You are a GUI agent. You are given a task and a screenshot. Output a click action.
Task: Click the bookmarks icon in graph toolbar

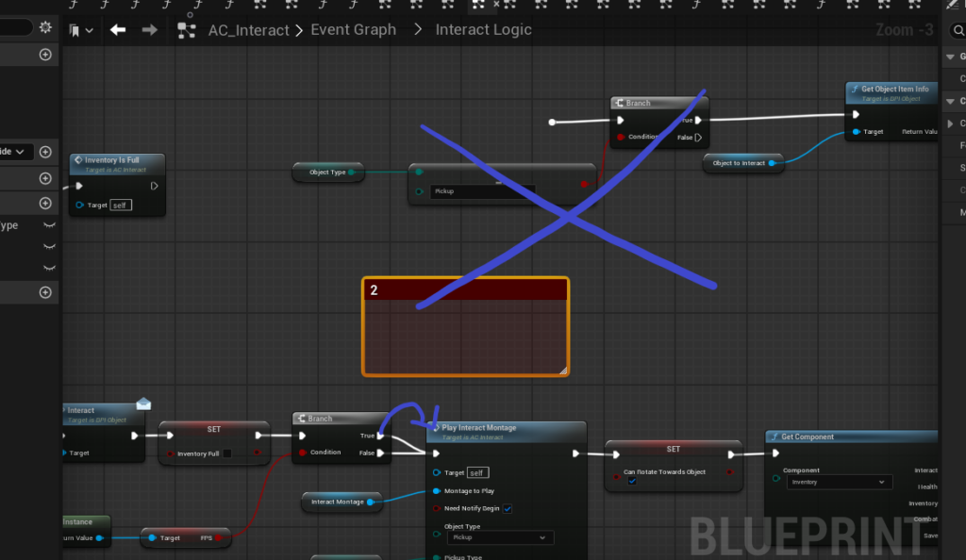tap(75, 30)
